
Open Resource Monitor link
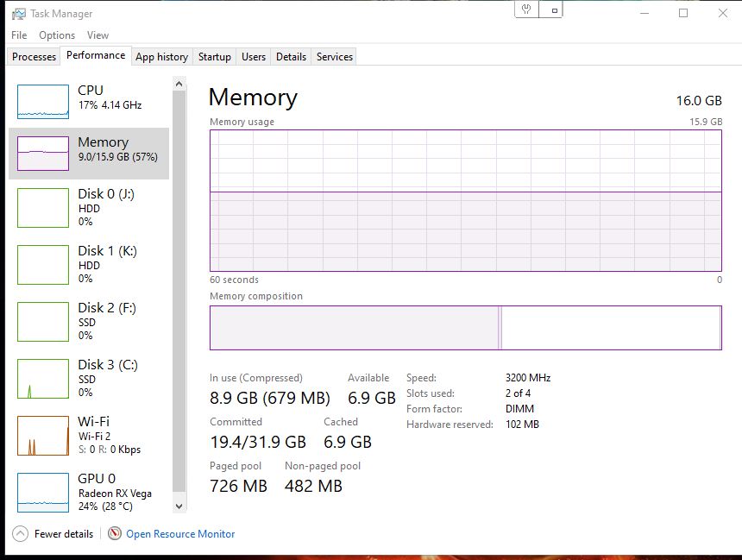(x=180, y=534)
